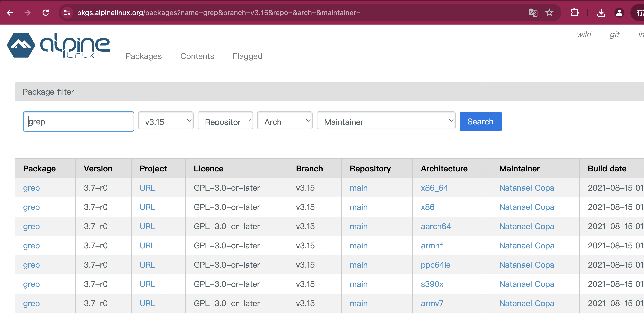This screenshot has height=328, width=644.
Task: Reload the page with the refresh icon
Action: tap(46, 12)
